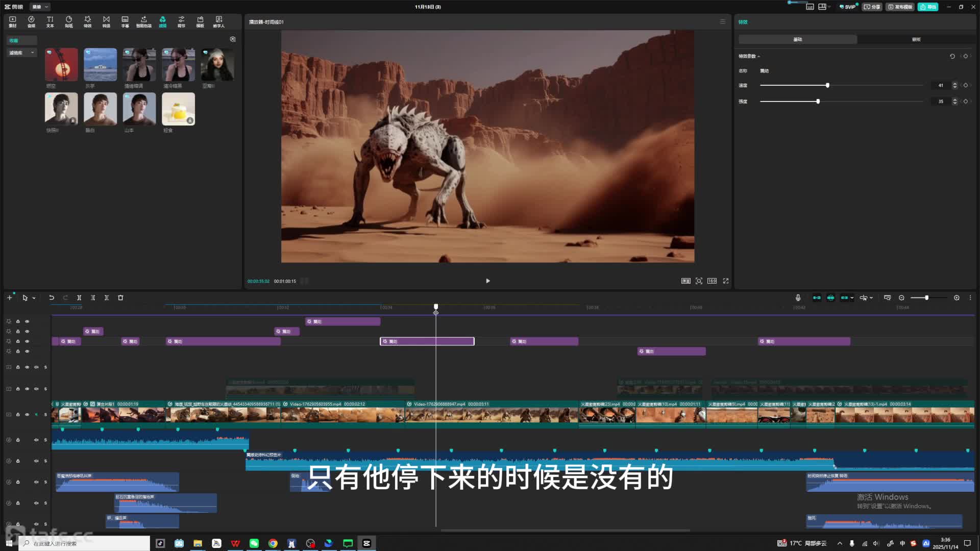The width and height of the screenshot is (980, 551).
Task: Click the undo arrow in timeline toolbar
Action: point(52,297)
